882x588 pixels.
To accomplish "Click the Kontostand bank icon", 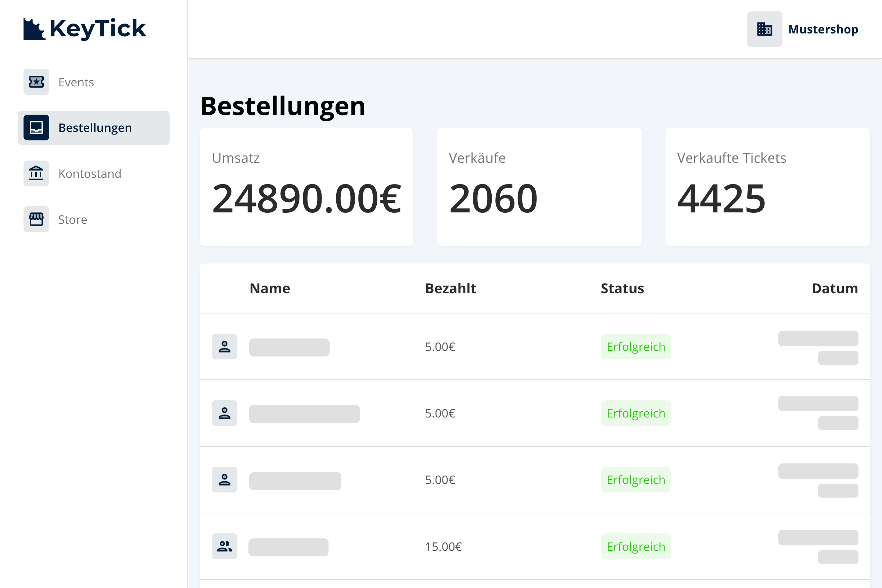I will 36,173.
